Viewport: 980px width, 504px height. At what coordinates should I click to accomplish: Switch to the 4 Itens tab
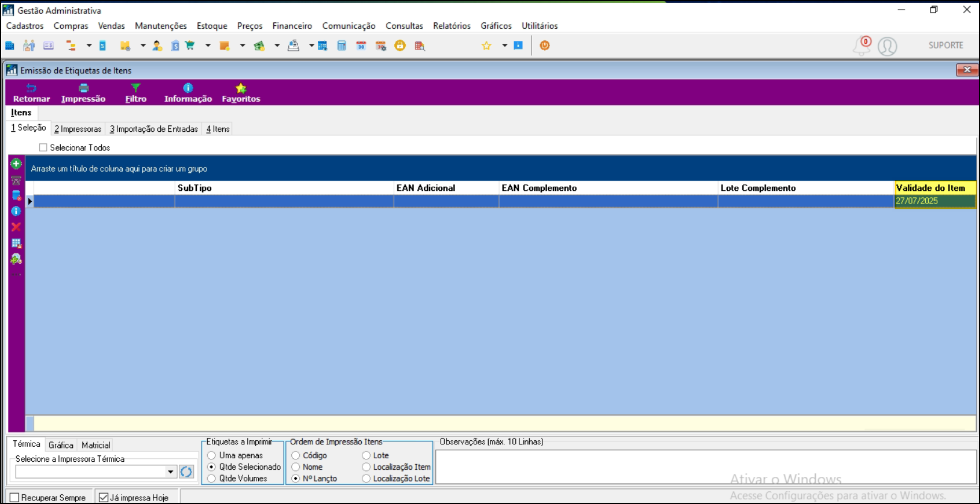click(218, 129)
